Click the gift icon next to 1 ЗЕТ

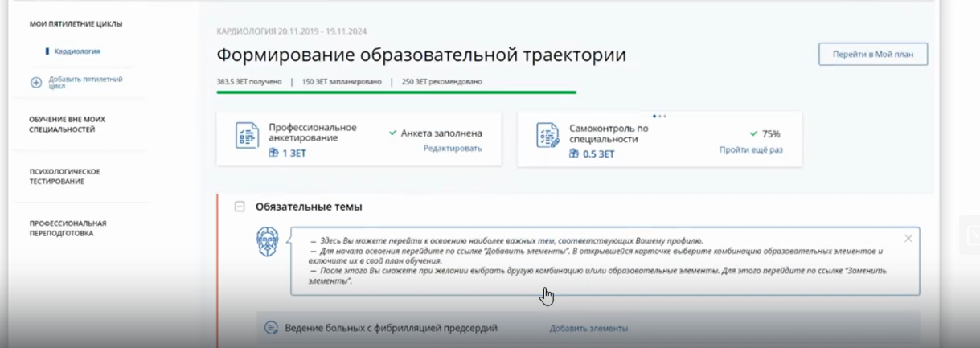pos(273,153)
